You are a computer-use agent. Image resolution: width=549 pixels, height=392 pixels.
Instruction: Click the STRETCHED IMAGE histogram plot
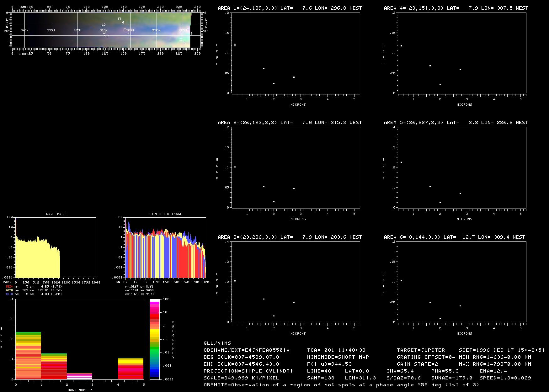166,248
